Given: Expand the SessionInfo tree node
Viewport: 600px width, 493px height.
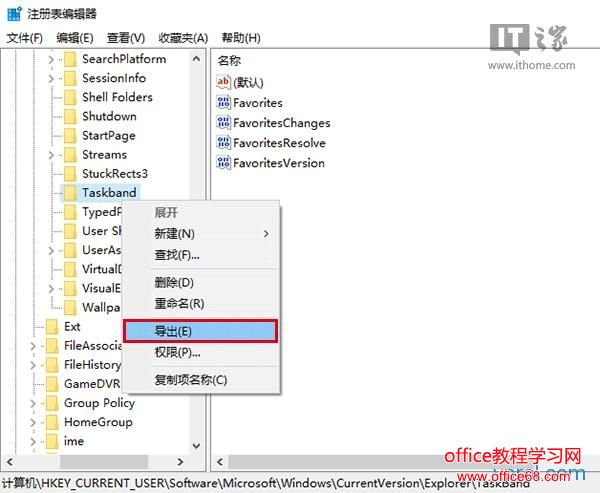Looking at the screenshot, I should pos(51,79).
